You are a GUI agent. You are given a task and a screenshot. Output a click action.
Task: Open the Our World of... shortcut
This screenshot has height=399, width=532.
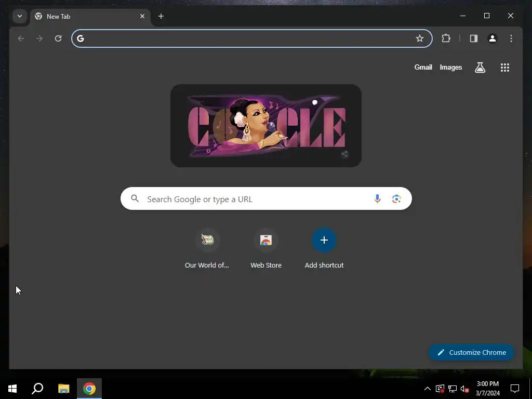[207, 249]
